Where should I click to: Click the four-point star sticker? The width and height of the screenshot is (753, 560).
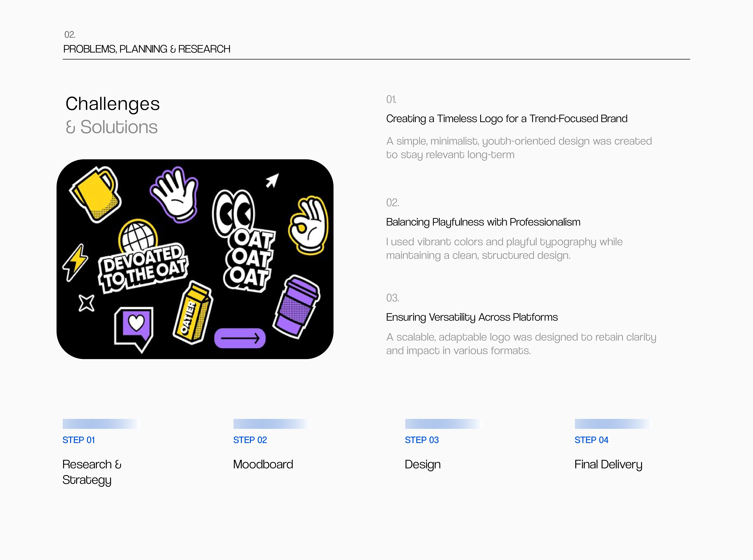pyautogui.click(x=86, y=303)
